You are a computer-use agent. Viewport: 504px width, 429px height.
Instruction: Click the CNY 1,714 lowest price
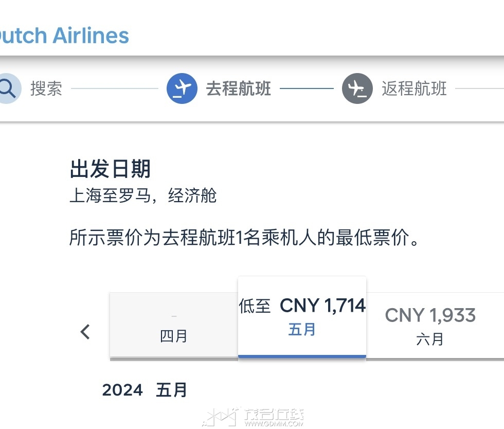pos(323,305)
